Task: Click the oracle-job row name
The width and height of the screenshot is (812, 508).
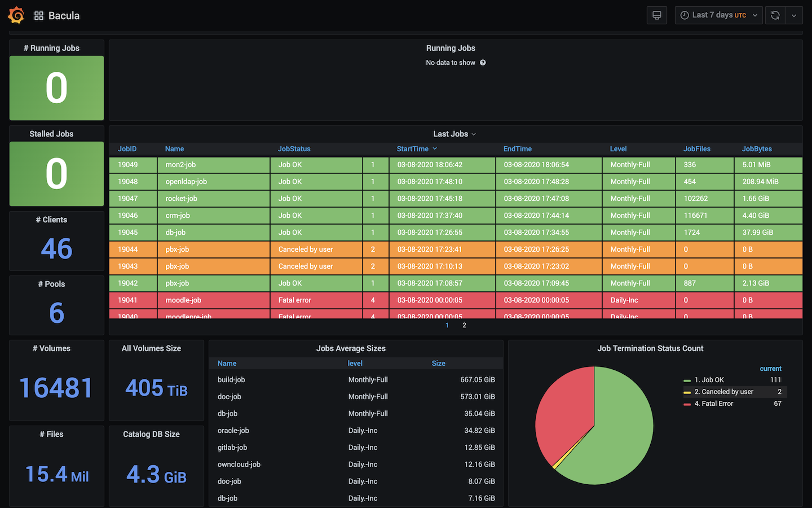Action: coord(233,431)
